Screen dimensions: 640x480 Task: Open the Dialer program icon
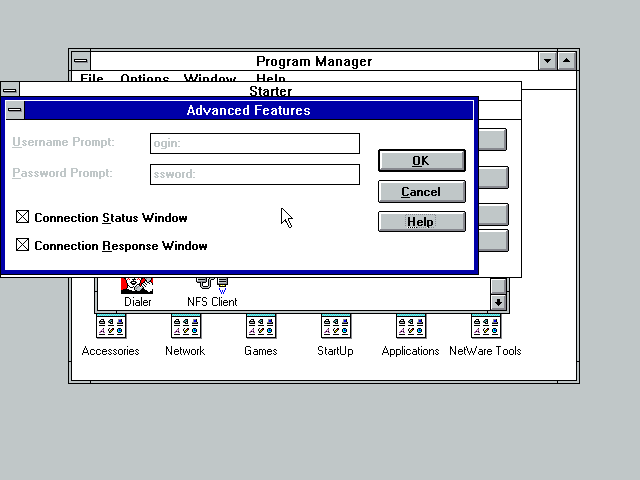point(137,287)
